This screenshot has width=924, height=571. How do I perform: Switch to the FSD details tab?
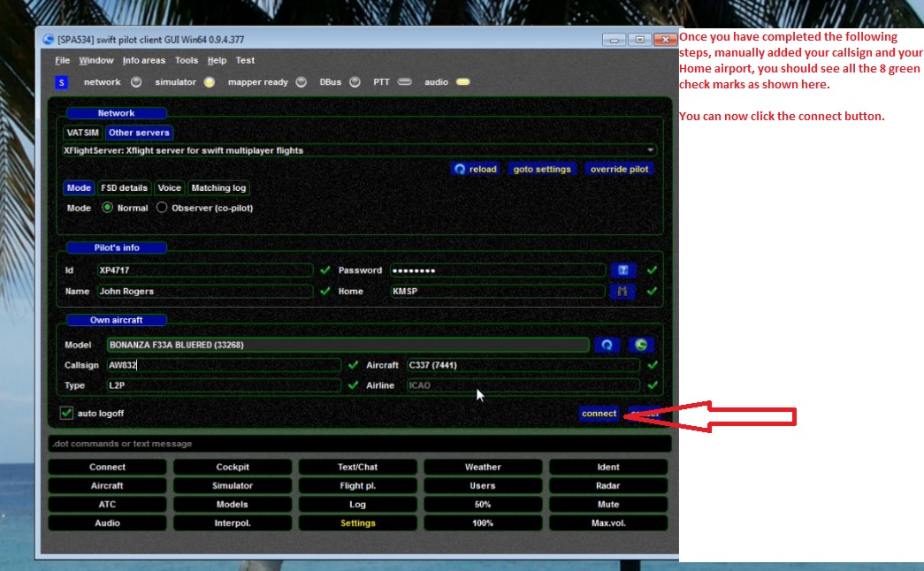[x=125, y=188]
